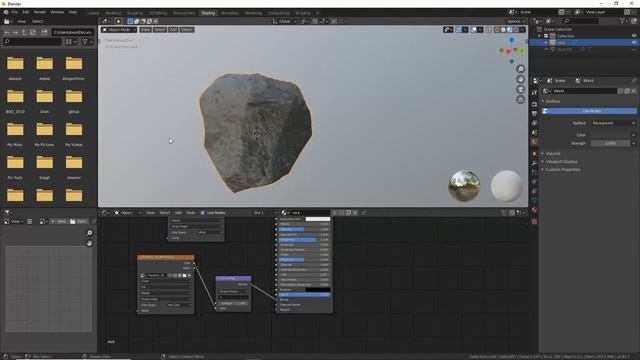Screen dimensions: 640x360
Task: Open the 3D viewport Add menu
Action: [173, 30]
